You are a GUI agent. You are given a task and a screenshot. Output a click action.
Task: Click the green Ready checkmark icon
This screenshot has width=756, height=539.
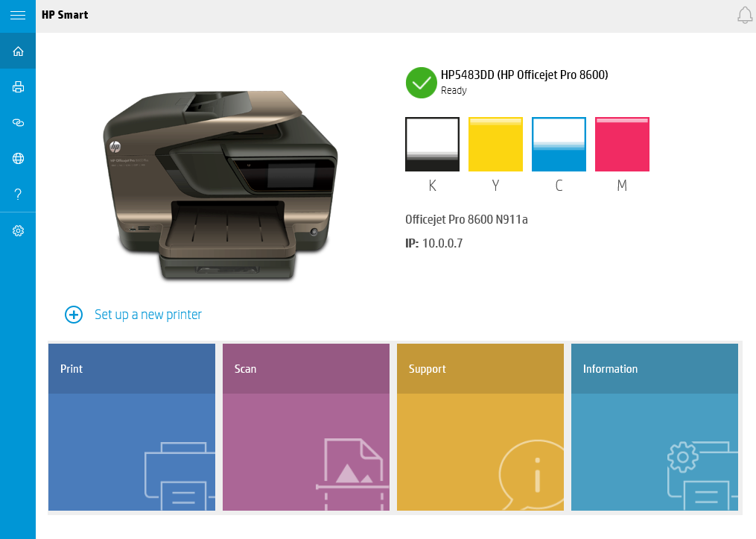coord(421,83)
